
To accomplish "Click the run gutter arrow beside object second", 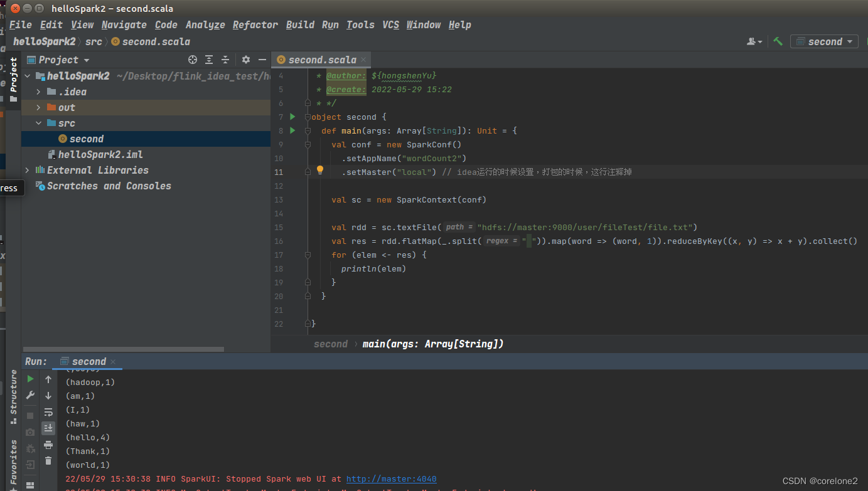I will click(x=292, y=117).
